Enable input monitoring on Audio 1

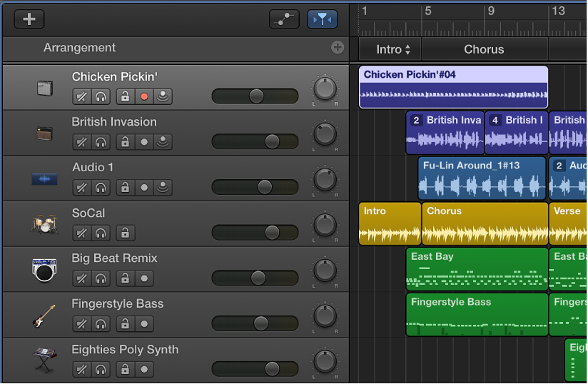click(163, 188)
